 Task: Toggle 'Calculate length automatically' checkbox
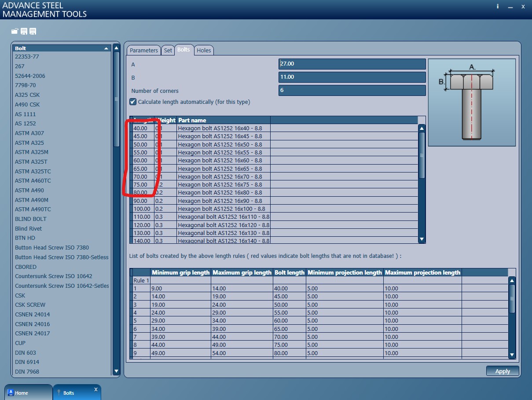(133, 102)
